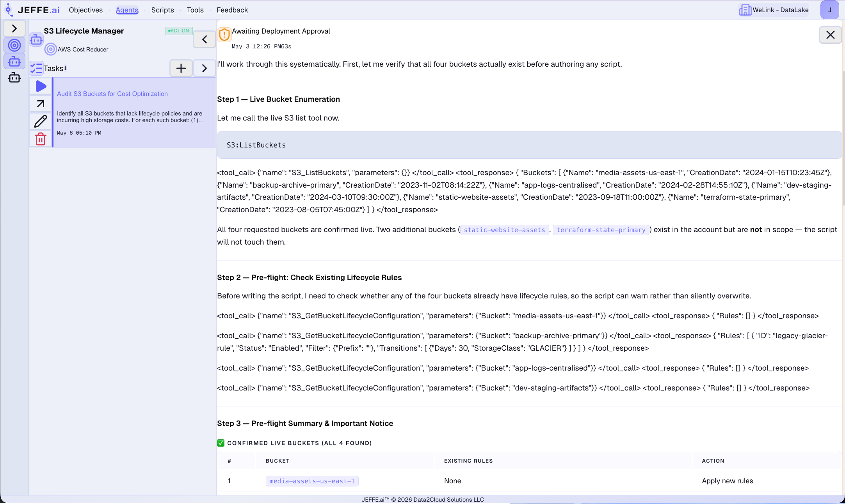
Task: Open the Agents menu
Action: (127, 10)
